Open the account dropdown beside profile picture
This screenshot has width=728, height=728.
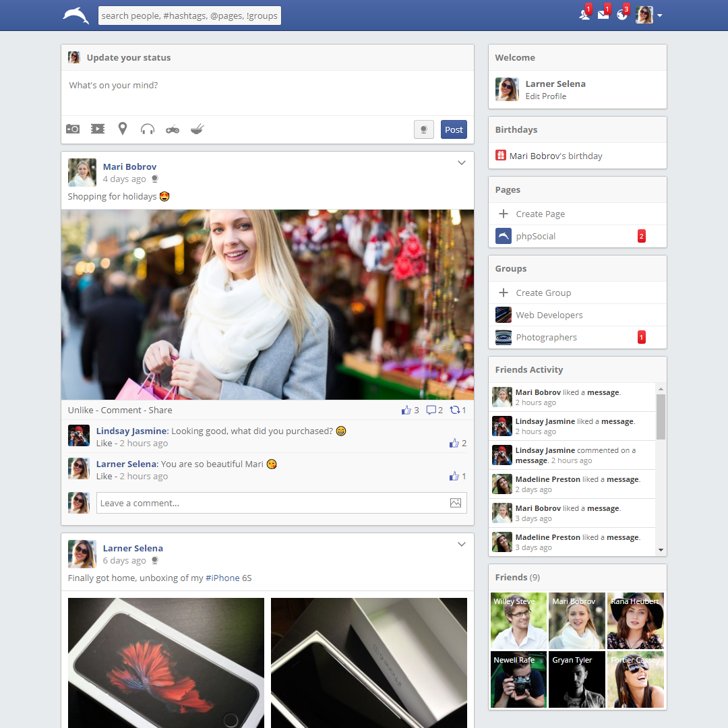(x=659, y=15)
